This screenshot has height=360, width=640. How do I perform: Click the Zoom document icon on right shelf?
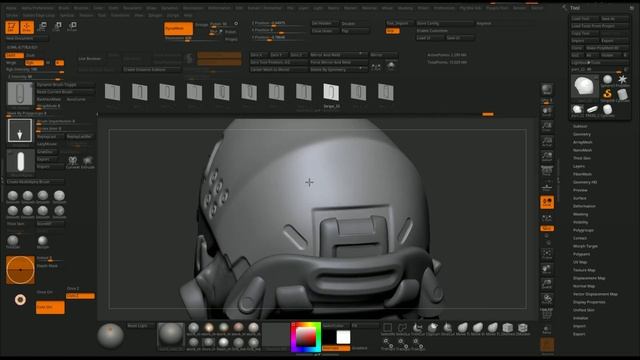[547, 127]
